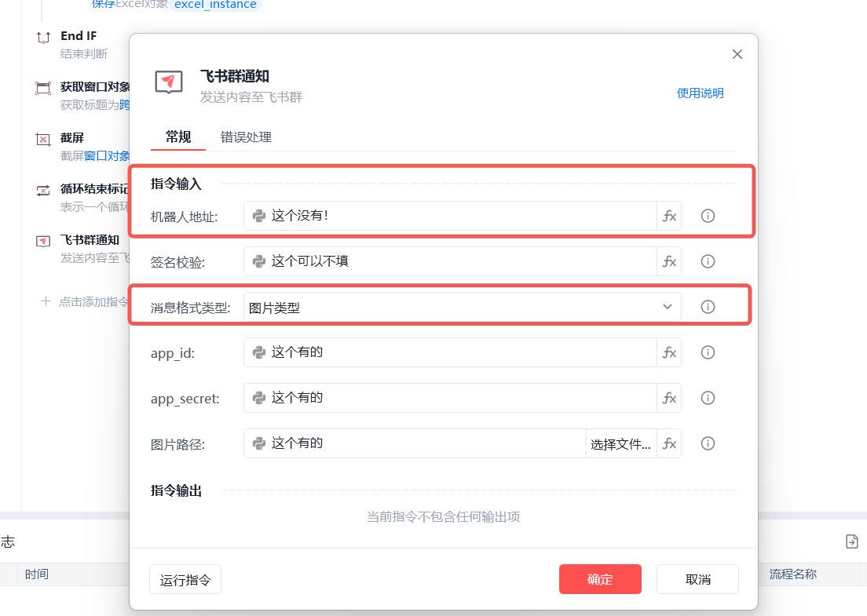Click 获取窗口对象 step icon in flow list
867x616 pixels.
(43, 89)
